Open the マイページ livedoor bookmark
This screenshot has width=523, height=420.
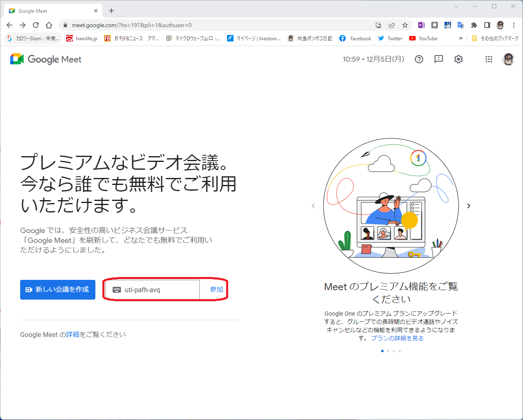click(x=254, y=38)
